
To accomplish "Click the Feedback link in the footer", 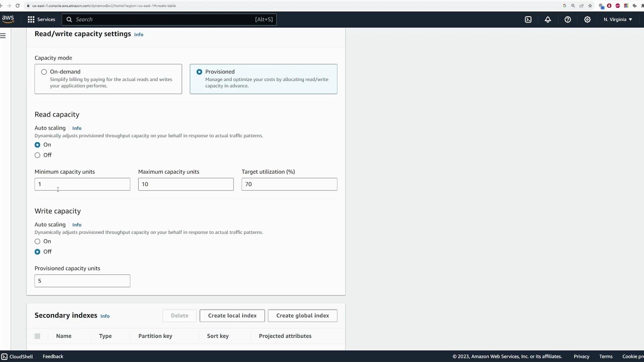I will pos(53,356).
